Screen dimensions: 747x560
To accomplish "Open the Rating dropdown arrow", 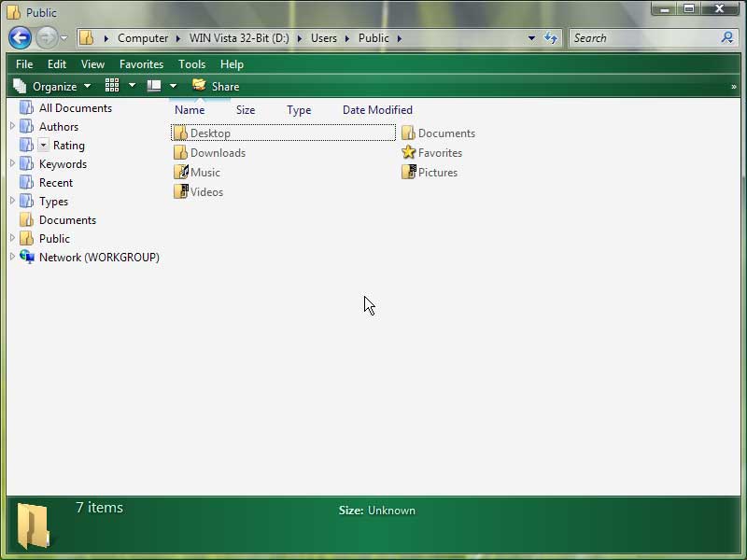I will point(43,145).
